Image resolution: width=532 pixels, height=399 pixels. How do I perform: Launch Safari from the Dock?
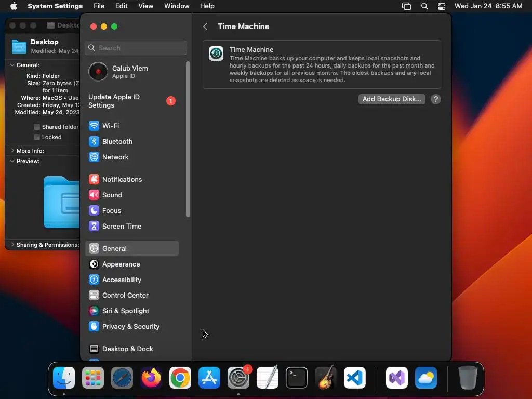tap(122, 378)
